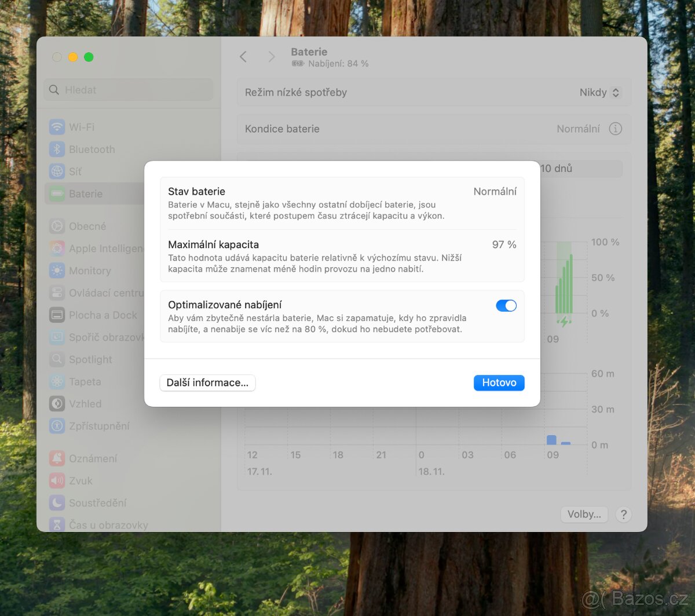
Task: Click the Hledat search field
Action: pos(129,90)
